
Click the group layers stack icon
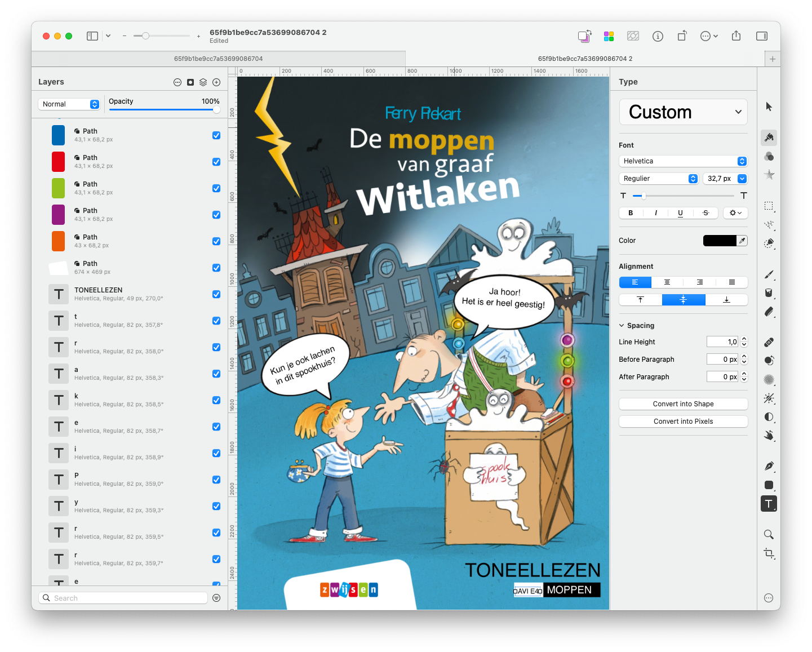click(x=203, y=82)
